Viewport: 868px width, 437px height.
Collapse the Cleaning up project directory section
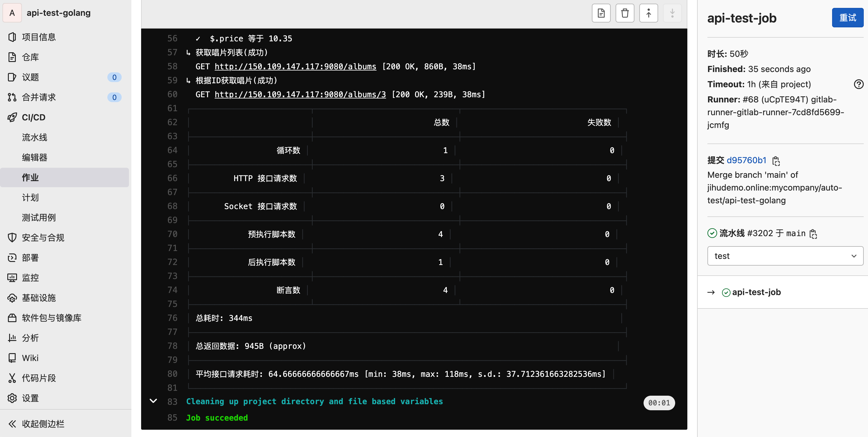153,401
